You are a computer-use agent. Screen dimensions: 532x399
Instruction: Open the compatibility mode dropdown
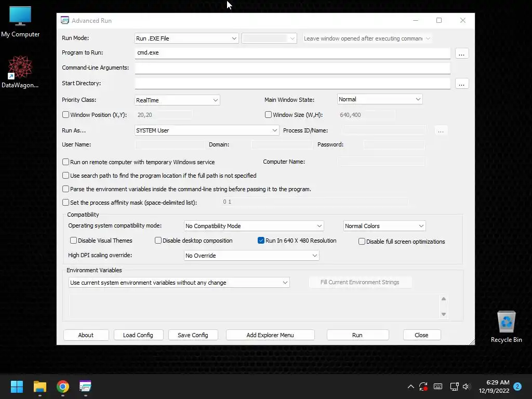pyautogui.click(x=254, y=225)
